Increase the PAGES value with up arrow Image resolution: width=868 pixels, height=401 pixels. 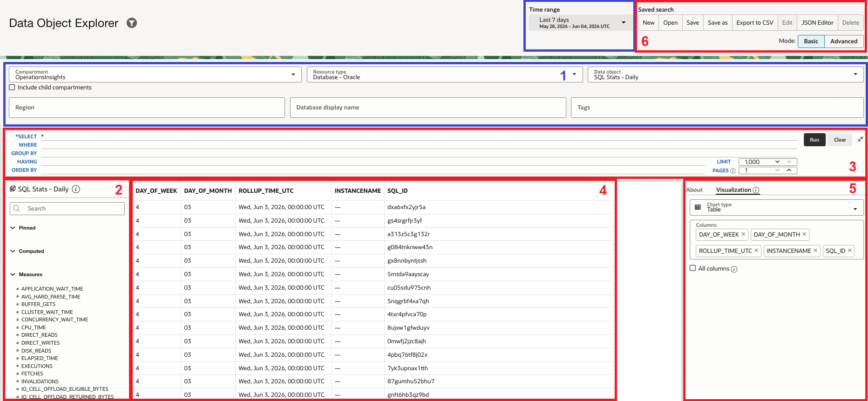click(x=789, y=170)
